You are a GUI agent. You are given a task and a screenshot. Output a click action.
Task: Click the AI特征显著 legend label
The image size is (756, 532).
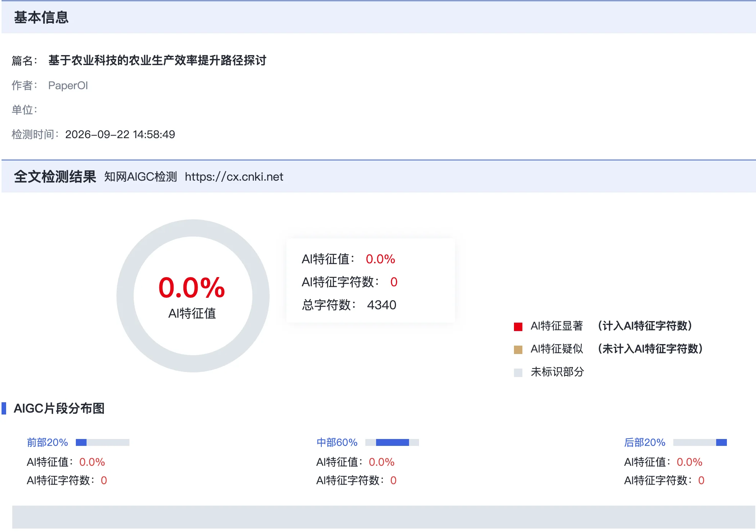pos(557,326)
